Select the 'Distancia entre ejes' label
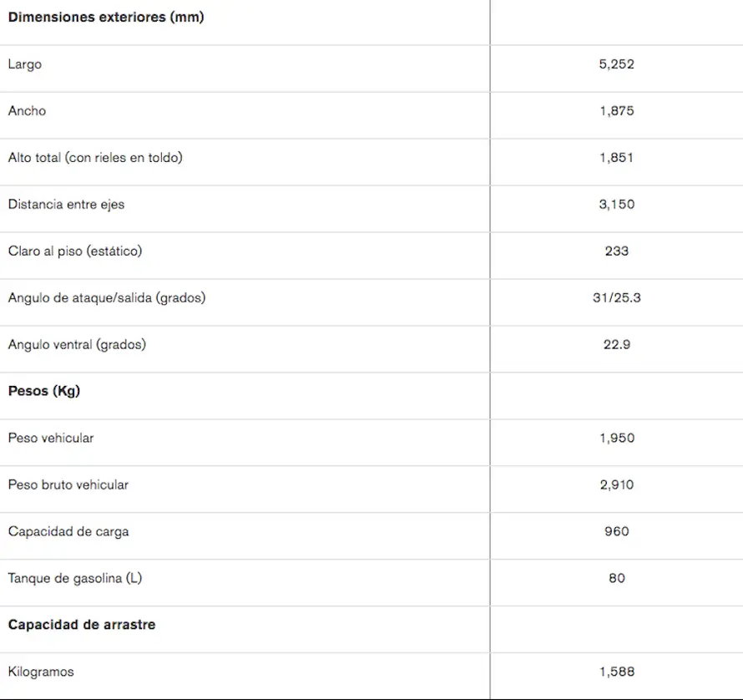 tap(67, 204)
